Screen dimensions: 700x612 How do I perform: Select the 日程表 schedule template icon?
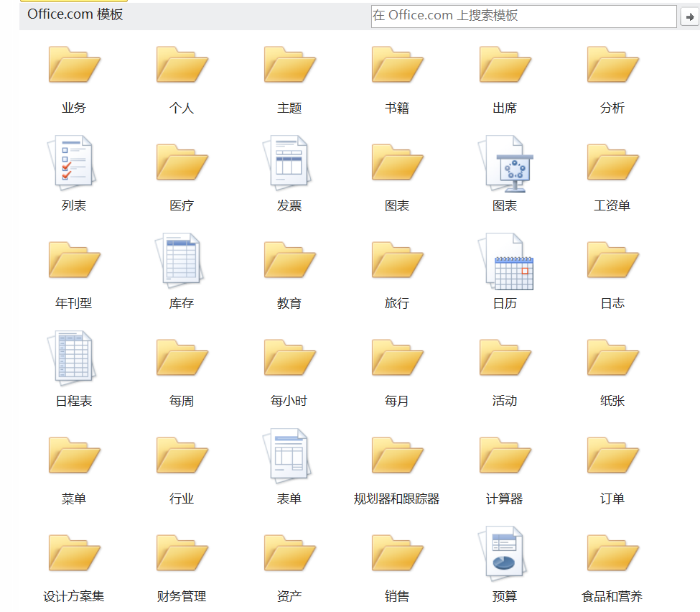tap(72, 358)
